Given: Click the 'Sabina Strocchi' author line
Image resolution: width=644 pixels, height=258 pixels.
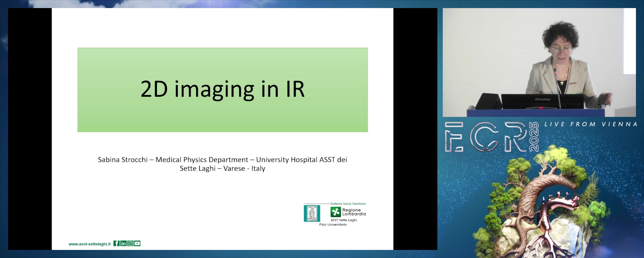Looking at the screenshot, I should coord(222,160).
